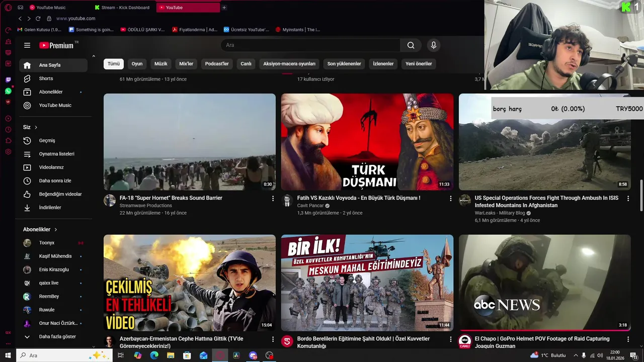Switch to the Stream - Kick Dashboard tab

pyautogui.click(x=124, y=8)
